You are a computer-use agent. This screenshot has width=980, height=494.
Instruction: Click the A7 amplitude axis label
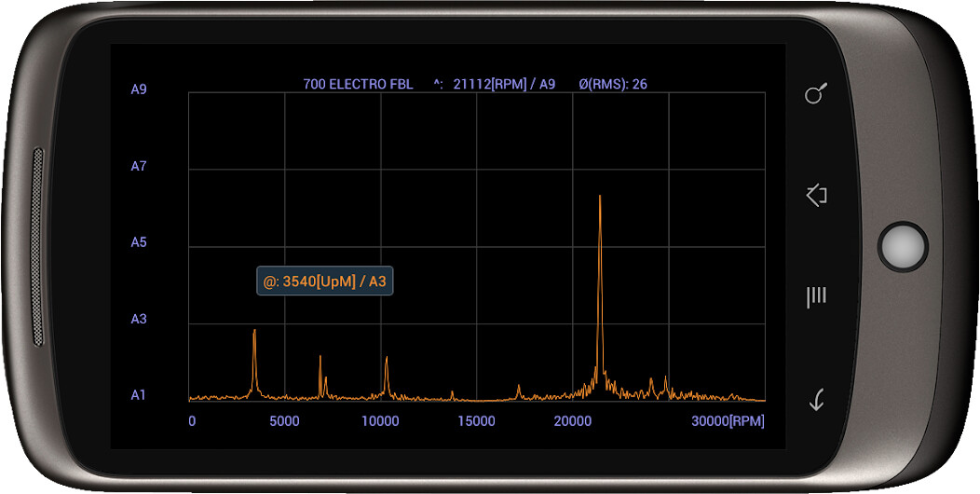point(139,166)
